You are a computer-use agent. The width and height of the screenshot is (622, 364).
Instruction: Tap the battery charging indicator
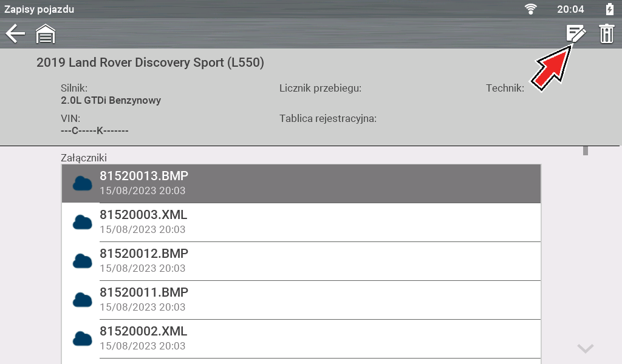point(609,9)
